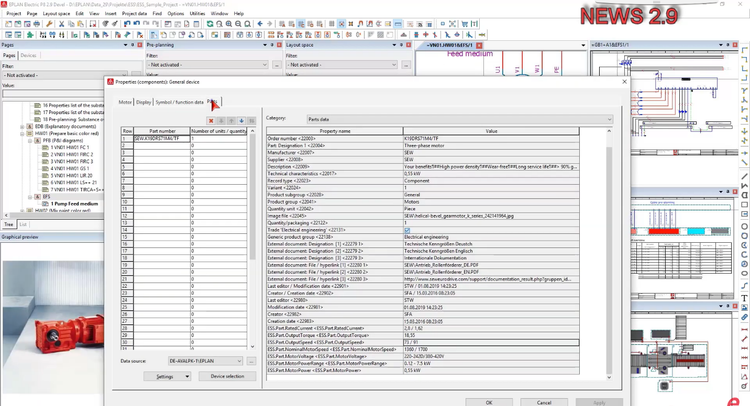This screenshot has width=750, height=406.
Task: Collapse the PFB (P&I diagrams) tree node
Action: (x=30, y=140)
